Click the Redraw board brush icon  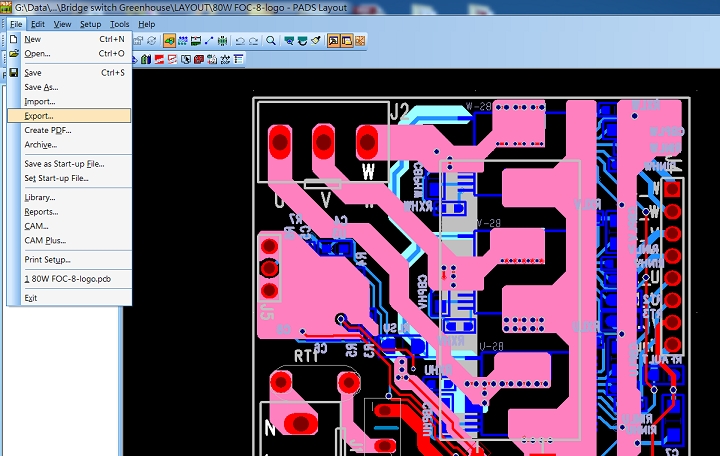[315, 41]
